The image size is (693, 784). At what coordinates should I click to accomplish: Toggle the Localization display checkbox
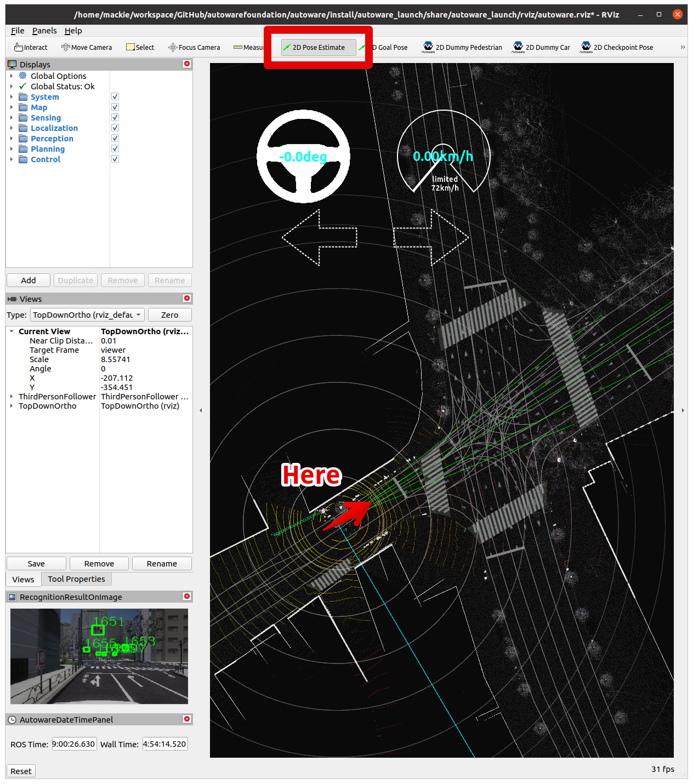115,128
